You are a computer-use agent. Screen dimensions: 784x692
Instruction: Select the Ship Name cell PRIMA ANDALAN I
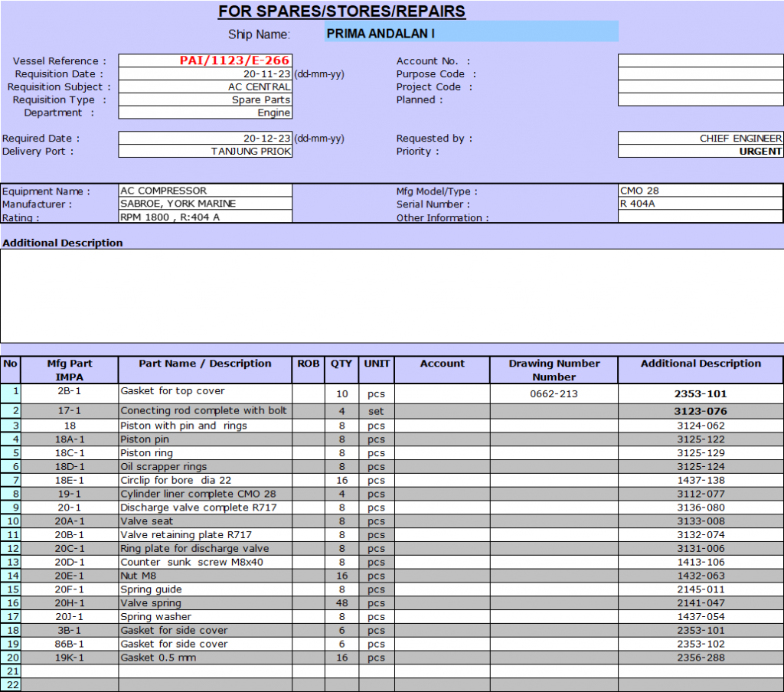471,32
